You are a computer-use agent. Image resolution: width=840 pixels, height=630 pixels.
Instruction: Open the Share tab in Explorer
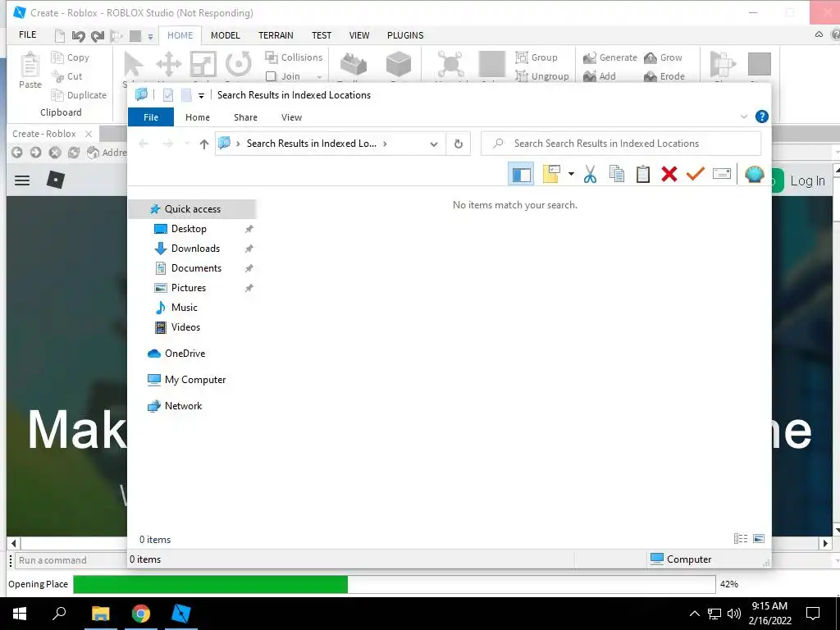pyautogui.click(x=245, y=117)
